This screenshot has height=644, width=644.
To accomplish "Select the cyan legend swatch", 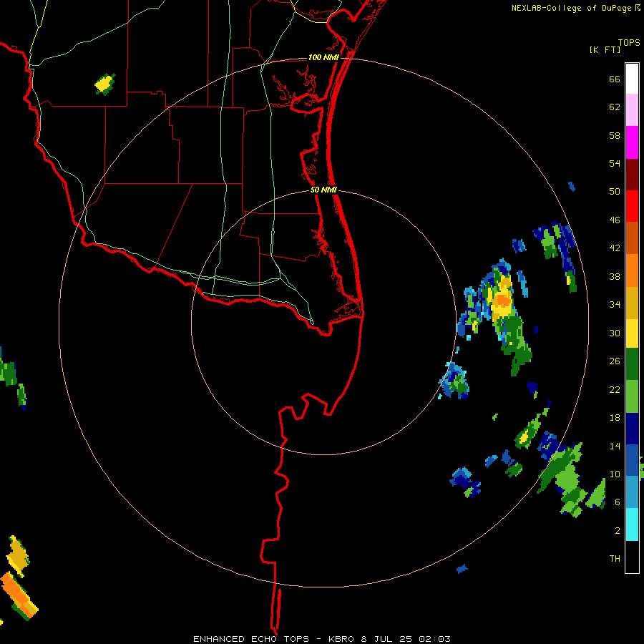I will (x=632, y=524).
